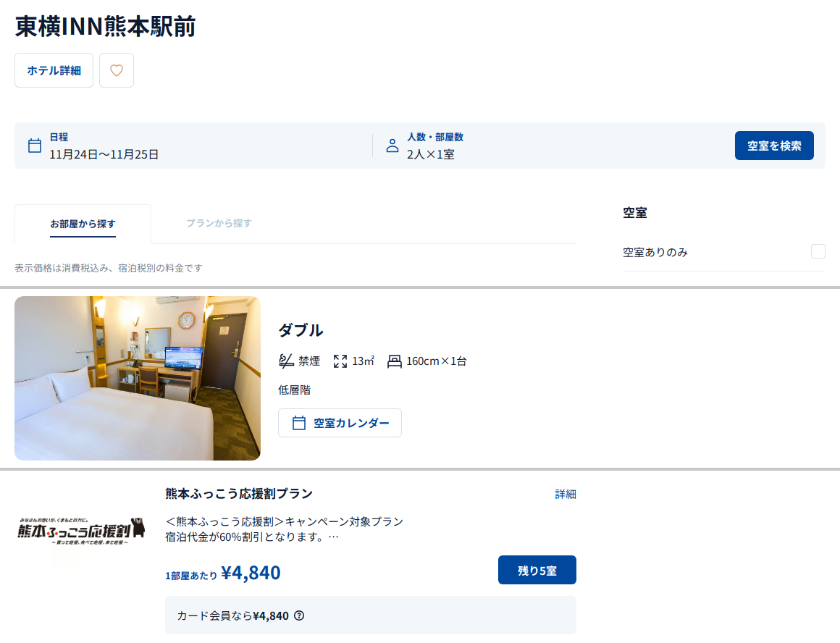Screen dimensions: 840x643
Task: Click the 熊本ふっこう応援割 campaign logo
Action: [x=81, y=531]
